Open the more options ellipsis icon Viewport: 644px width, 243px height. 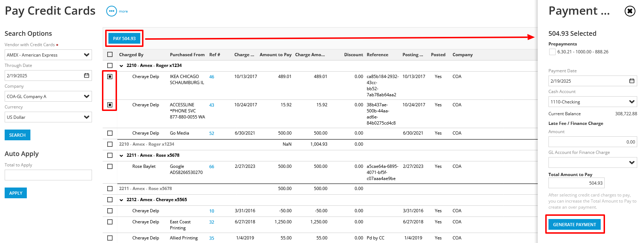coord(111,11)
